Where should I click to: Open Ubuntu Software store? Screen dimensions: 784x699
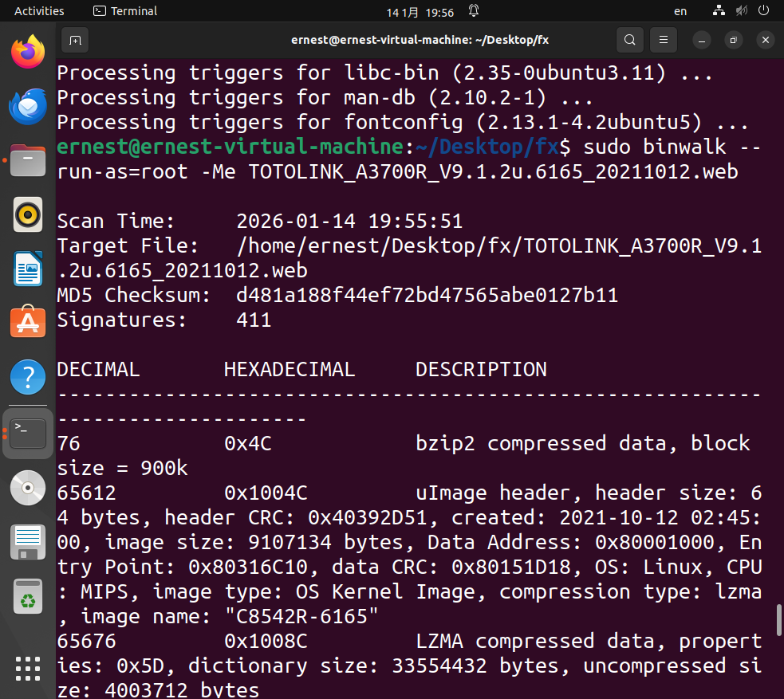(x=28, y=323)
